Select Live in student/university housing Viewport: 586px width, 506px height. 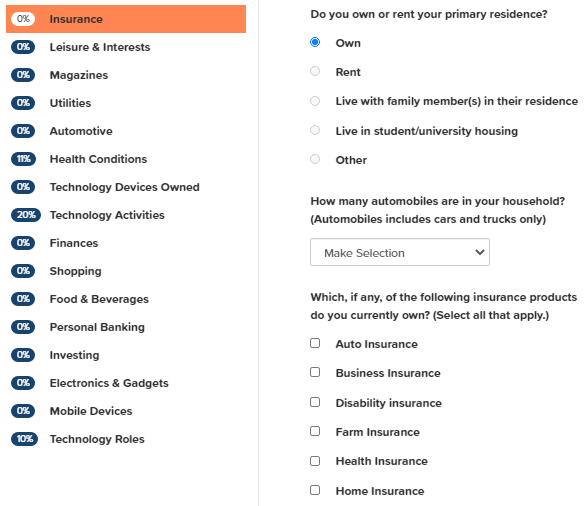(x=315, y=130)
